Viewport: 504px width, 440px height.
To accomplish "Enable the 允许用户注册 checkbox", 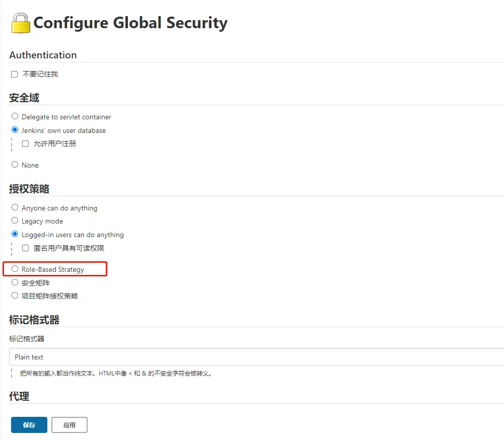I will tap(26, 143).
